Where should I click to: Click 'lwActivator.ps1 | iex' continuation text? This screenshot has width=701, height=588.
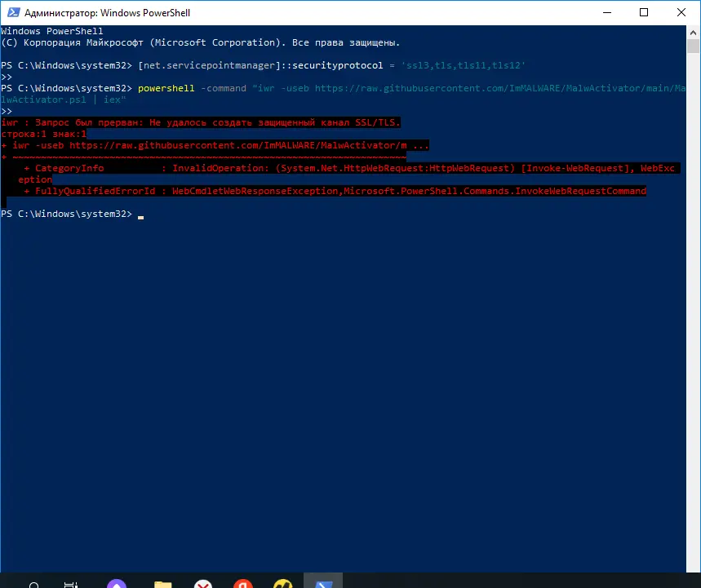tap(63, 99)
